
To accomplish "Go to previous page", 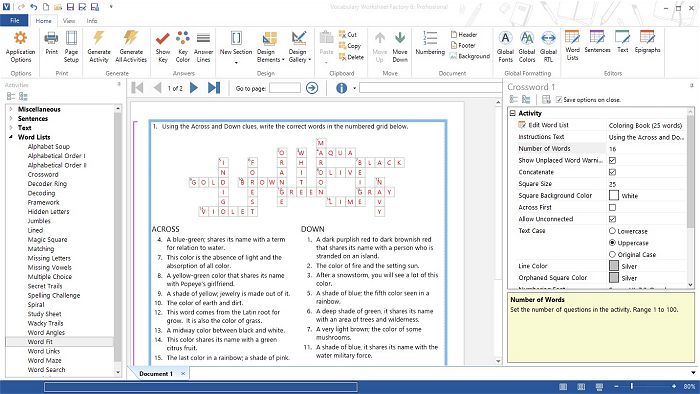I will point(157,88).
